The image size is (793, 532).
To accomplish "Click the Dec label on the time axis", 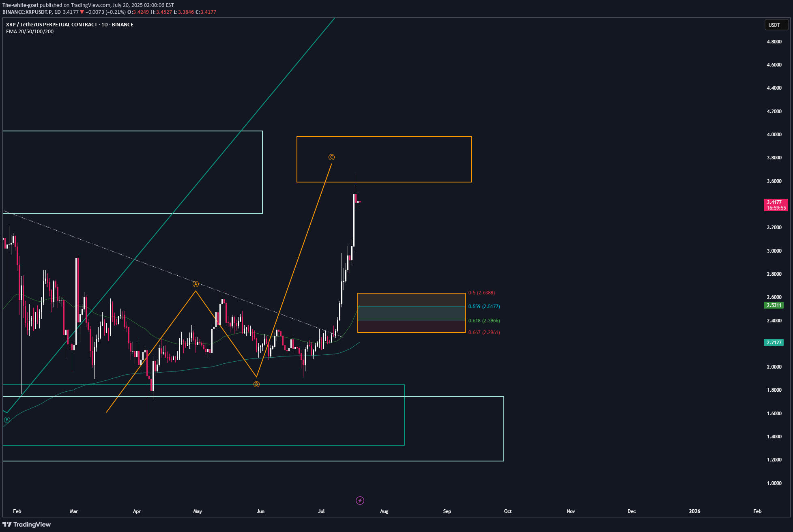I will coord(632,511).
